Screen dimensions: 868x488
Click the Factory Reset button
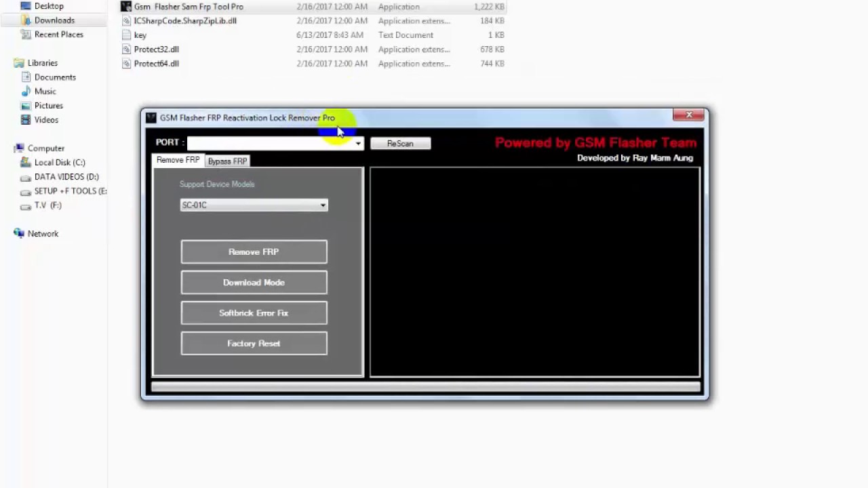(254, 343)
